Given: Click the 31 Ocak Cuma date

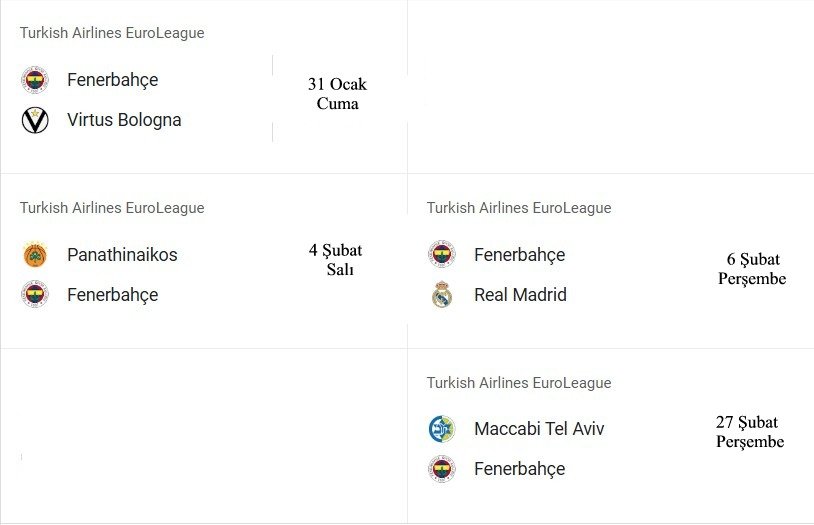Looking at the screenshot, I should point(337,94).
